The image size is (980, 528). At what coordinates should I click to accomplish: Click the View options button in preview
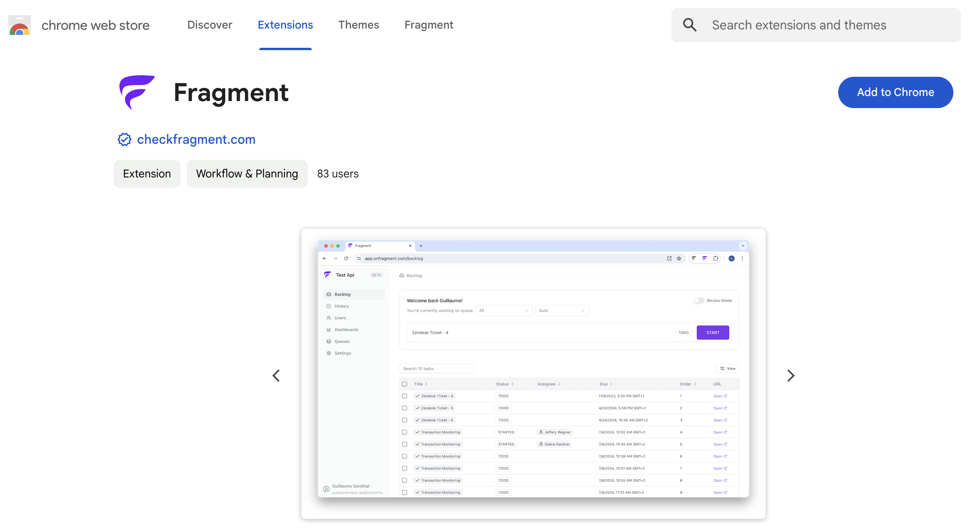[x=727, y=369]
